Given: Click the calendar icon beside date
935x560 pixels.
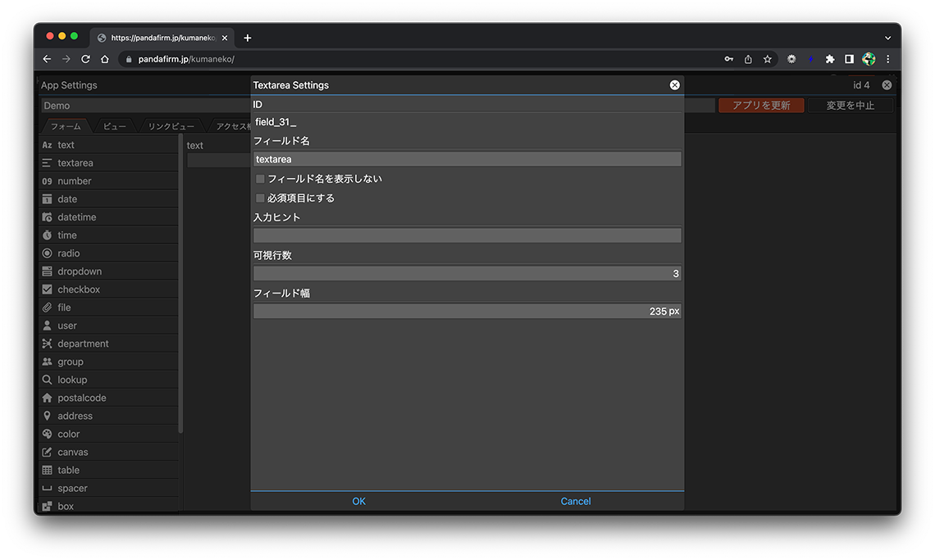Looking at the screenshot, I should point(47,199).
